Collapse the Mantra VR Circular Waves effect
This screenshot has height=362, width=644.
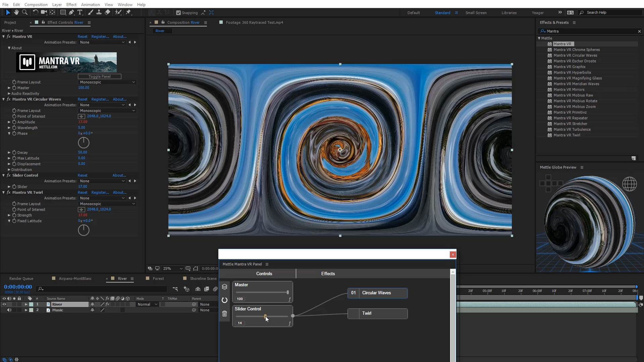[4, 99]
